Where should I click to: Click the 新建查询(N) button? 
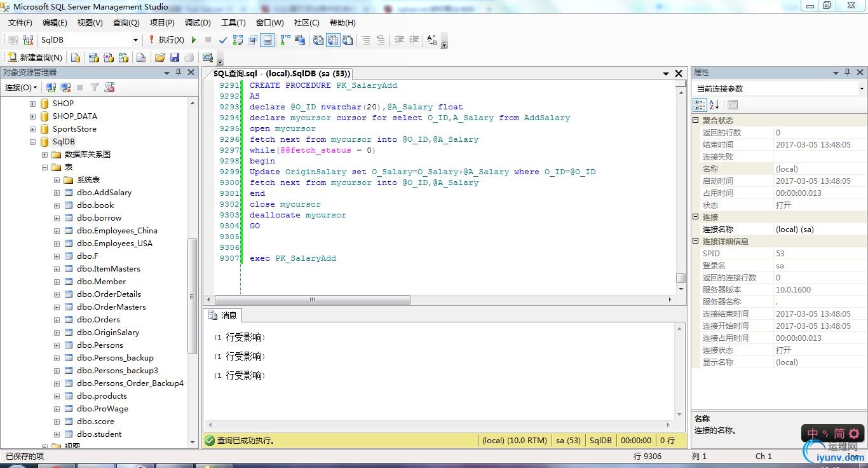coord(35,57)
